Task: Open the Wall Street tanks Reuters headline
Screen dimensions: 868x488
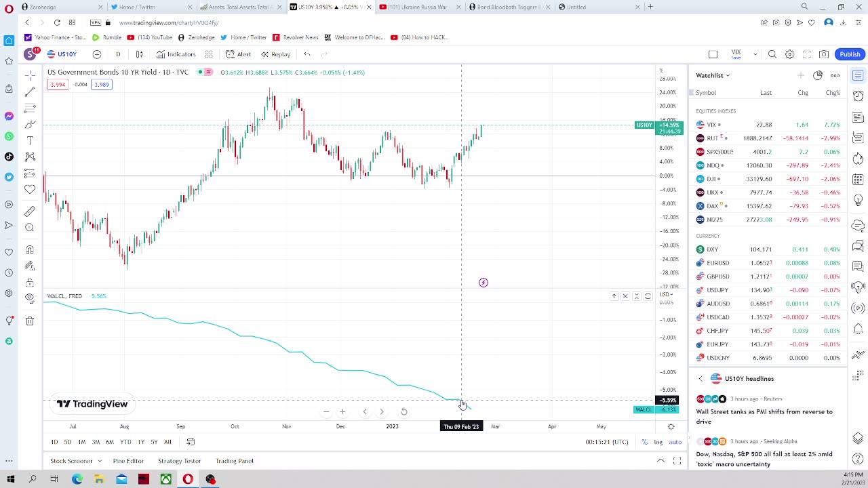Action: coord(764,416)
